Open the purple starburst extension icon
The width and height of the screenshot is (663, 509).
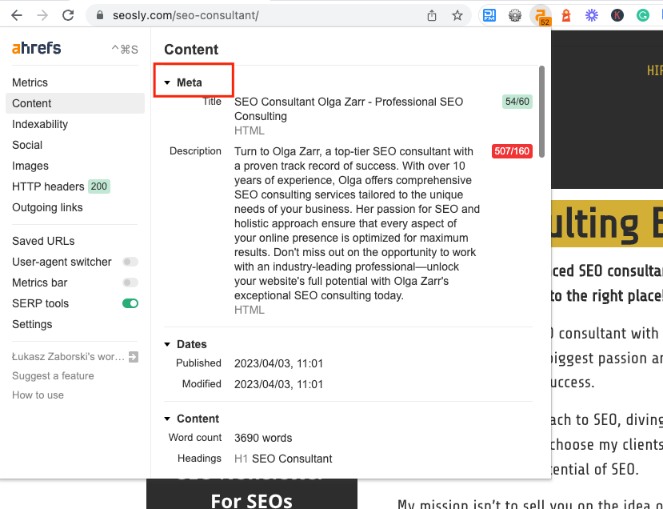[x=592, y=16]
